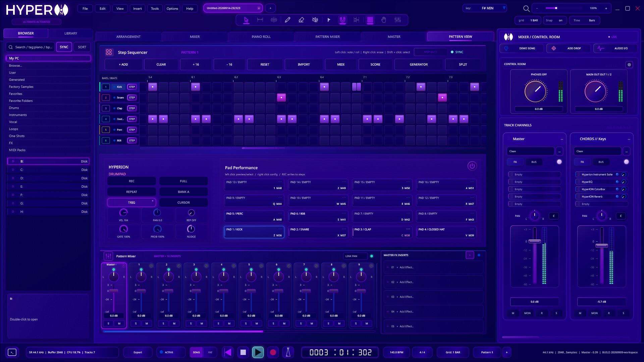Select the pencil draw tool
Viewport: 644px width, 362px height.
[287, 20]
